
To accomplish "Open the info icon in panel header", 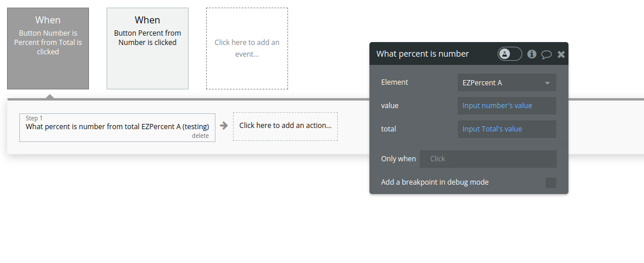I will [x=532, y=54].
